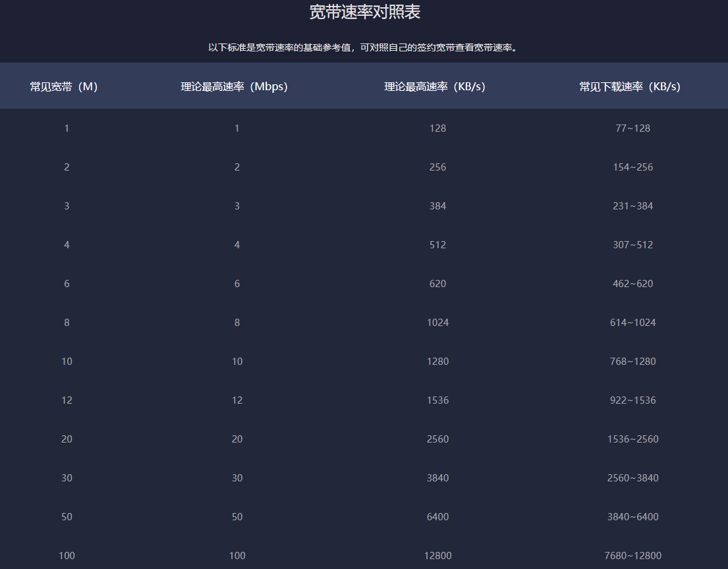Click 100 in the 常见宽带（M）column
Image resolution: width=728 pixels, height=569 pixels.
[67, 556]
